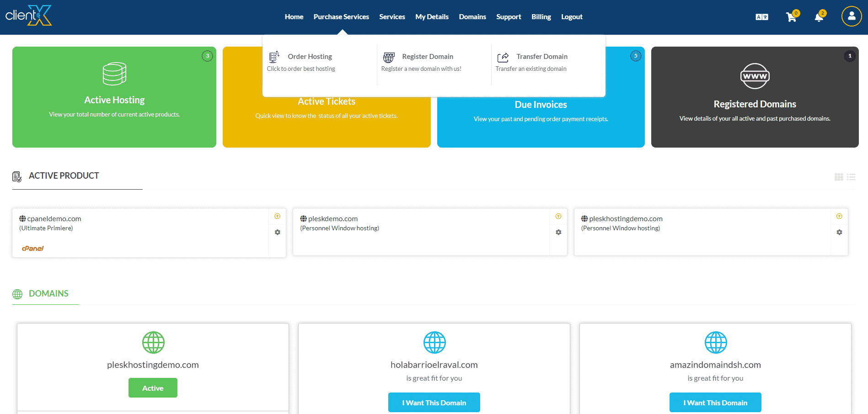
Task: Switch active products to list view
Action: (851, 177)
